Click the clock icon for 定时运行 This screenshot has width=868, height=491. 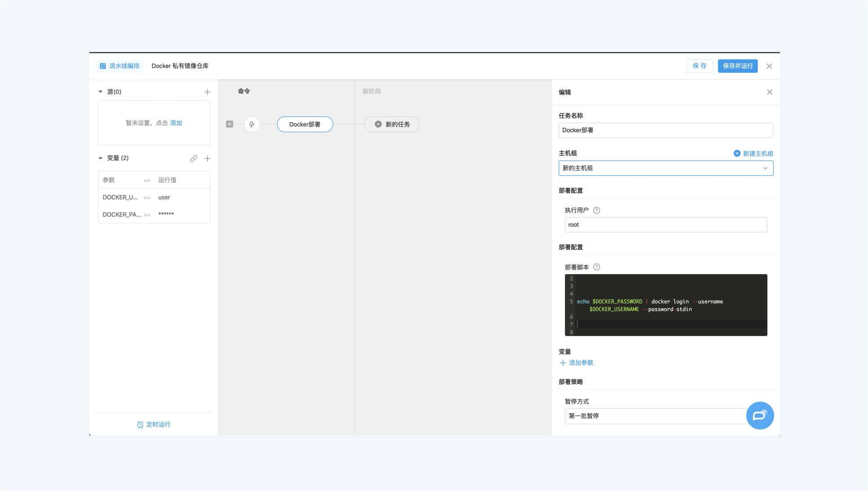pos(140,425)
